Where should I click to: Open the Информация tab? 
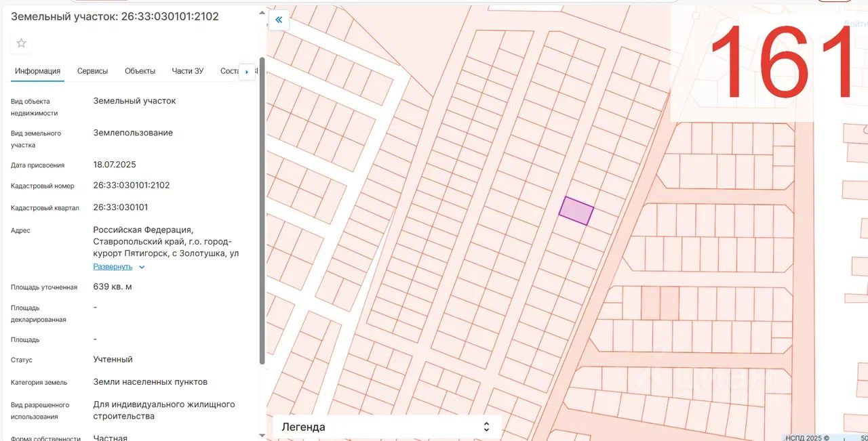[x=38, y=71]
